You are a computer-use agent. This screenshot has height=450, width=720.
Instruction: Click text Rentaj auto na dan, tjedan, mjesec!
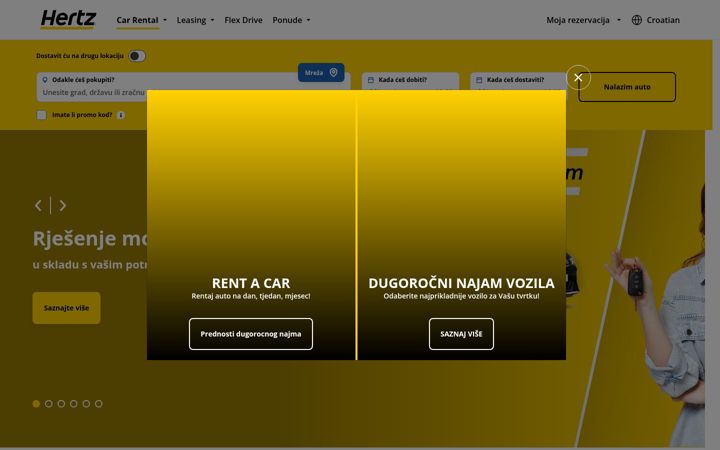[x=251, y=296]
